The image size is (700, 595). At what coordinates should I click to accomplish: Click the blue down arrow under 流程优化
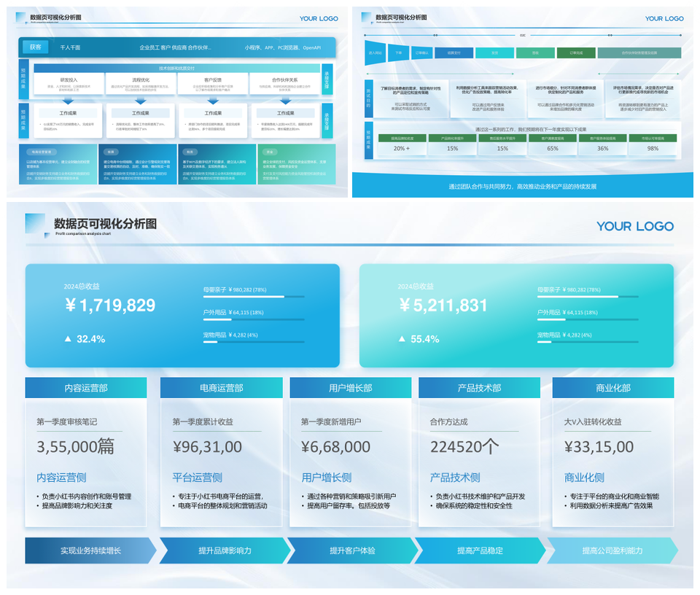tap(141, 100)
